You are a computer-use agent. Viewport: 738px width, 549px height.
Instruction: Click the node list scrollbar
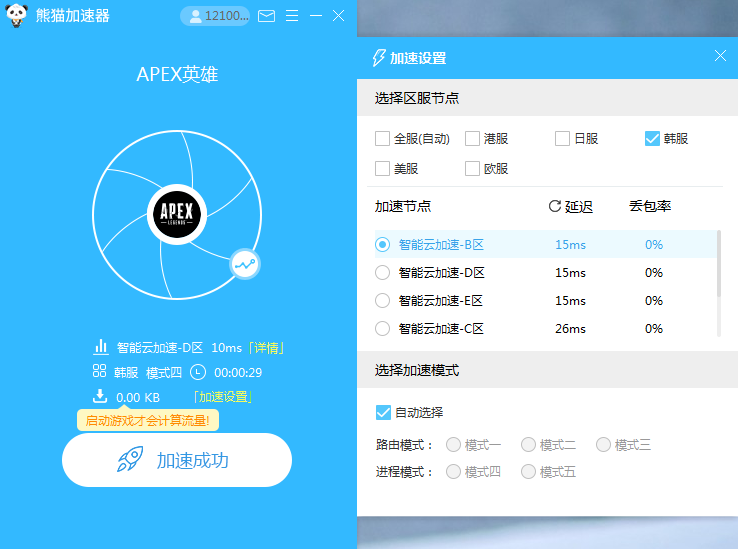click(719, 264)
